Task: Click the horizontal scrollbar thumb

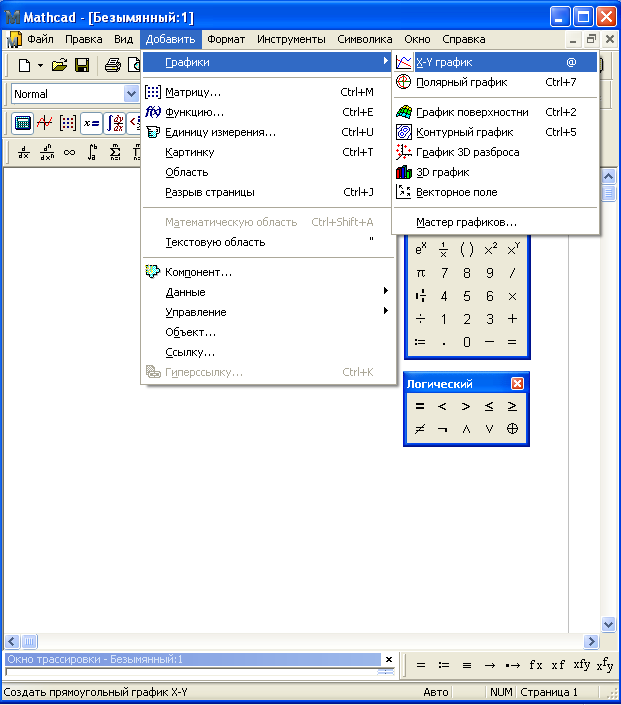Action: (x=29, y=641)
